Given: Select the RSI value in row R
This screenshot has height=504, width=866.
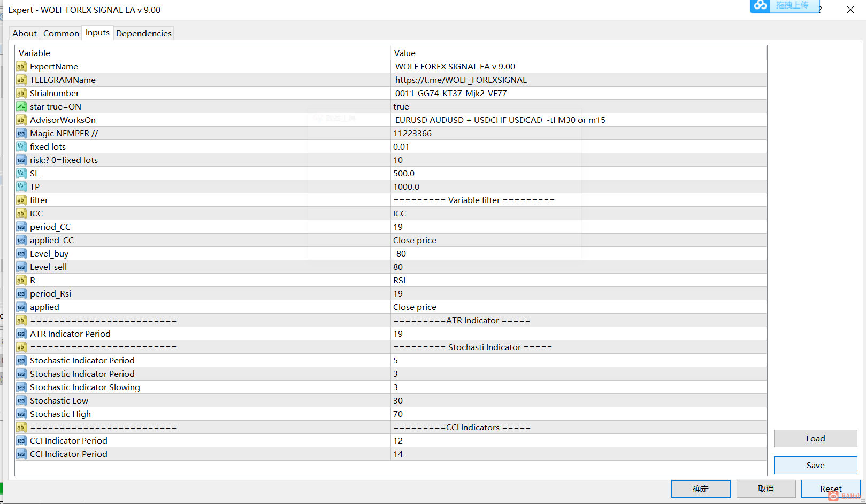Looking at the screenshot, I should pos(400,280).
